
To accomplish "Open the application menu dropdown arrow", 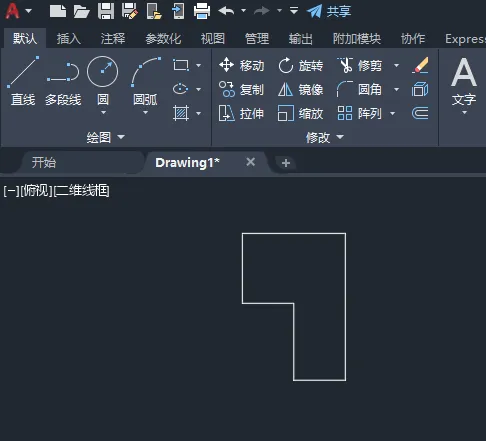I will tap(29, 11).
